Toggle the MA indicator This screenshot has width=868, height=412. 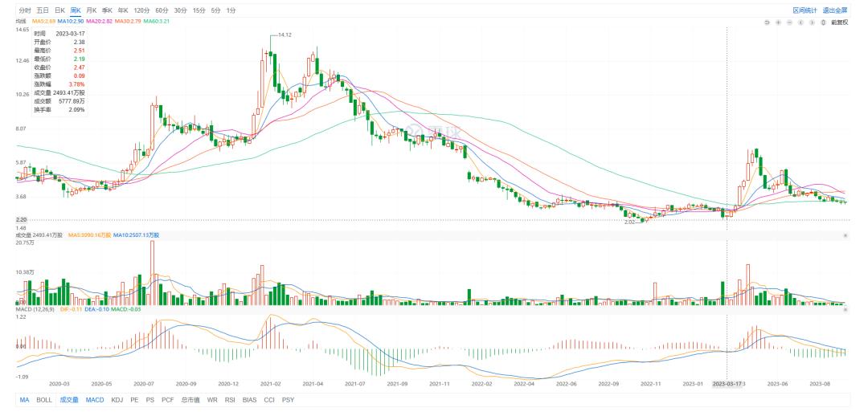[x=24, y=400]
